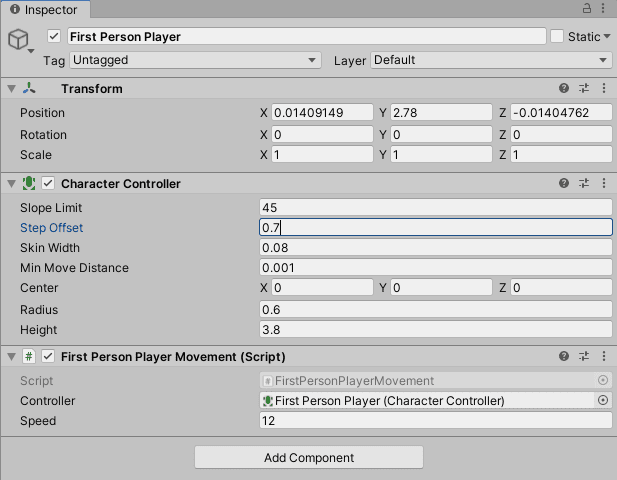Disable the Character Controller component checkbox

point(47,184)
